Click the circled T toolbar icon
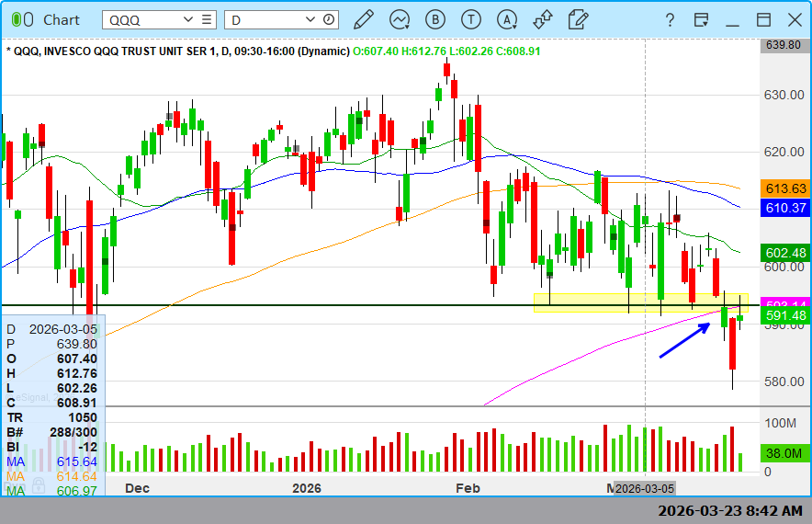 coord(471,19)
